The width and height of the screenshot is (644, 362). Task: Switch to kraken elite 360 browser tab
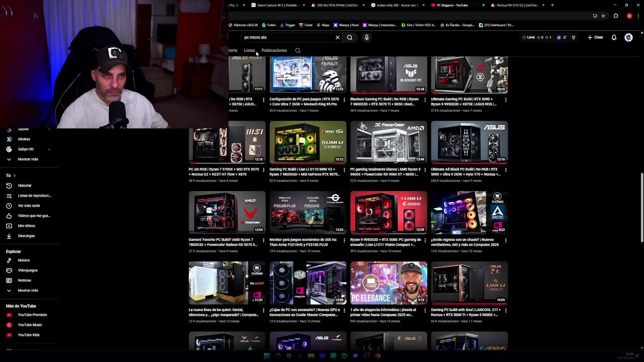[x=397, y=5]
